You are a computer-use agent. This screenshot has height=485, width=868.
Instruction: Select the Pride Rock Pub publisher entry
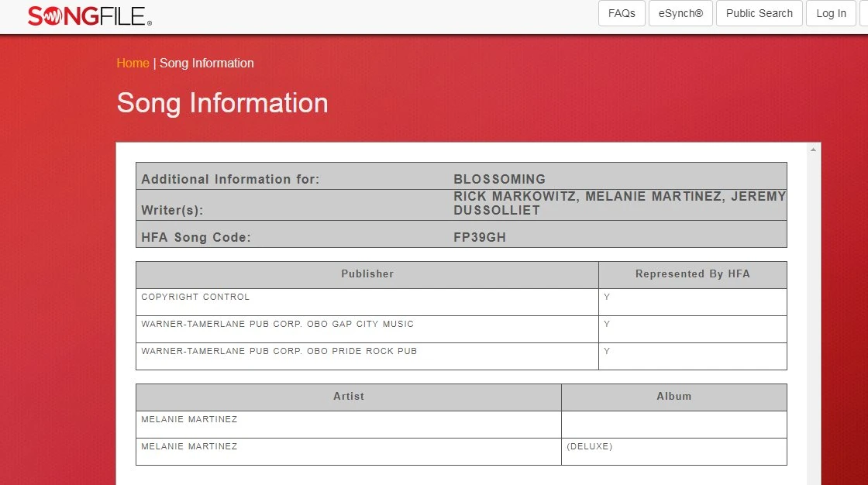279,351
